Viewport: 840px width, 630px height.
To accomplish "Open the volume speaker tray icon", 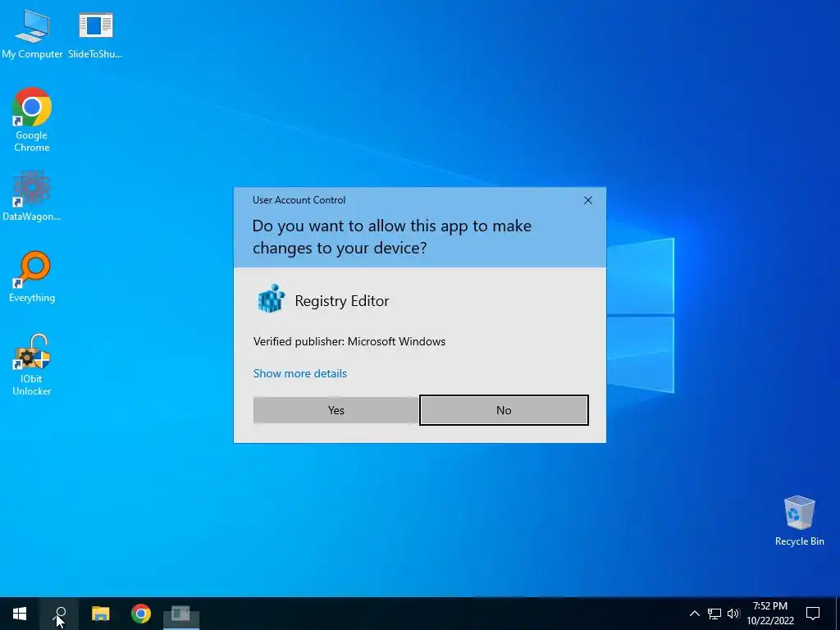I will pyautogui.click(x=733, y=614).
